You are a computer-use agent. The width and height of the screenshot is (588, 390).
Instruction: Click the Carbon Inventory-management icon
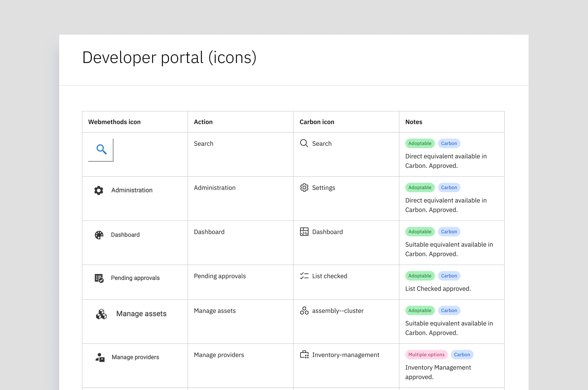(304, 354)
